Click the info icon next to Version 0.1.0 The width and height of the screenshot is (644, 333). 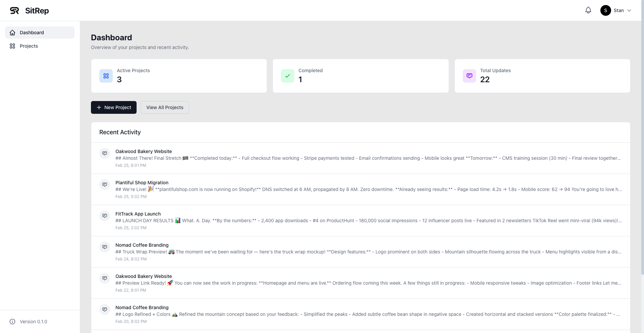point(12,322)
